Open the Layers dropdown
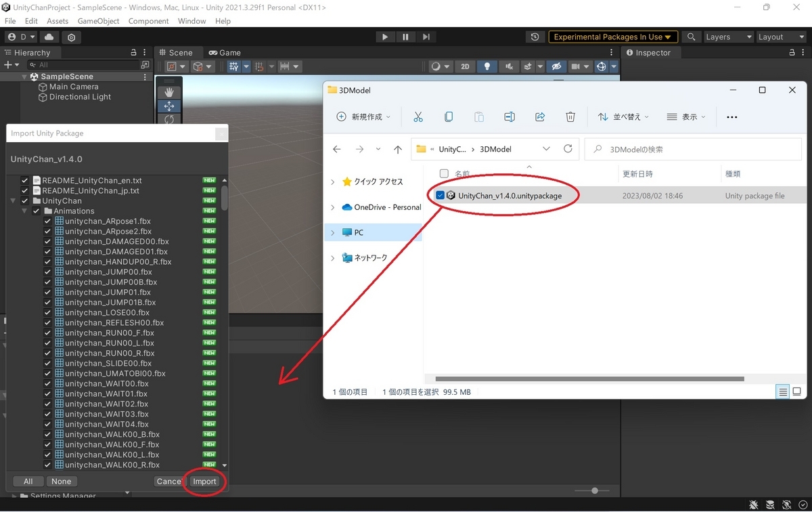 728,37
